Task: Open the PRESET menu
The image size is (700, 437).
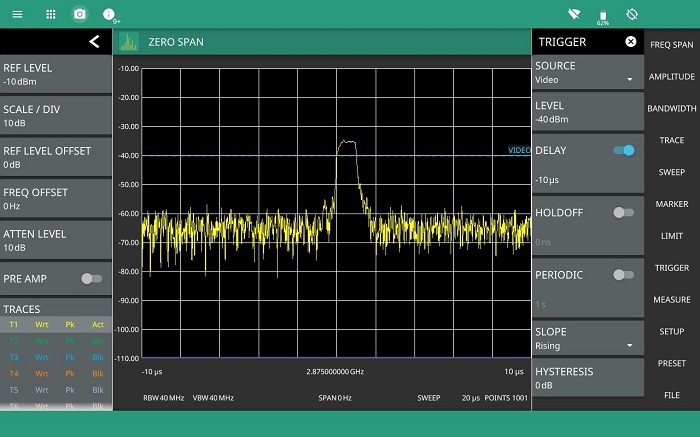Action: pos(671,363)
